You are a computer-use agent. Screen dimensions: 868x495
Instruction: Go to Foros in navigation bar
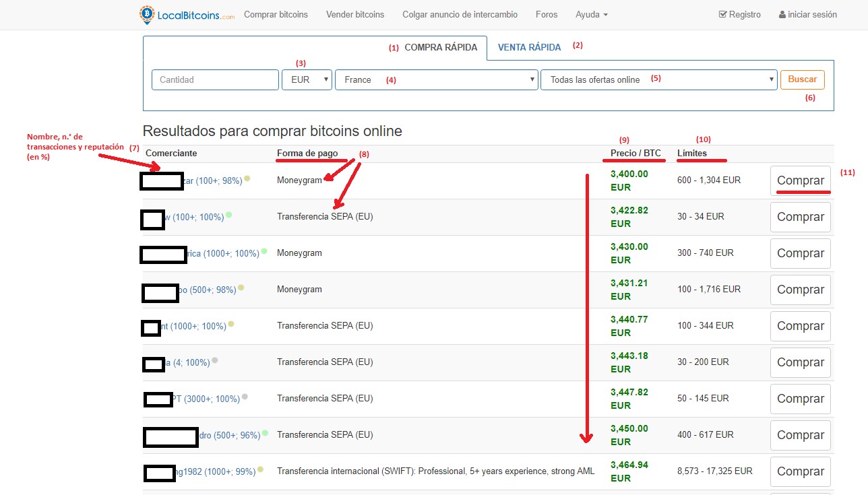tap(547, 14)
